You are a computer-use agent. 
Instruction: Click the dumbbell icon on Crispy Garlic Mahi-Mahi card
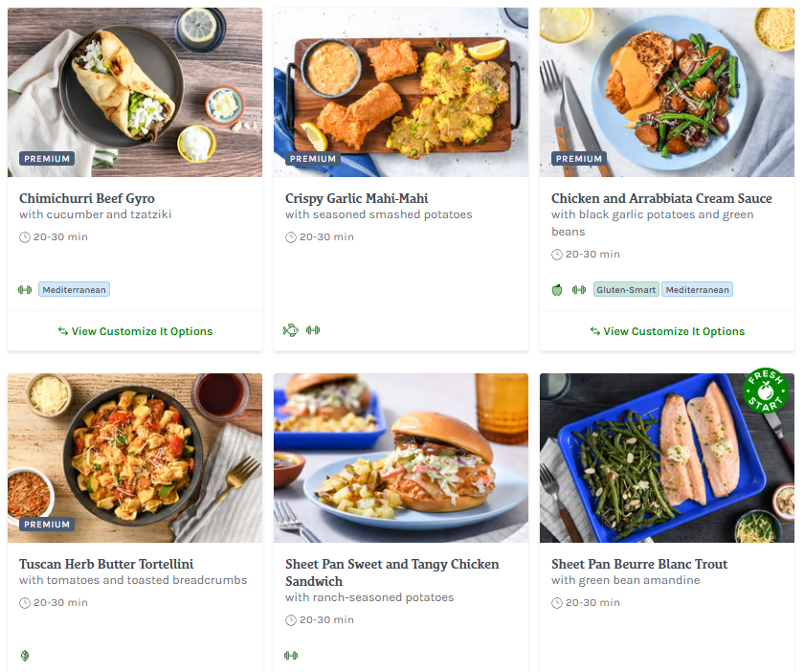click(x=313, y=330)
